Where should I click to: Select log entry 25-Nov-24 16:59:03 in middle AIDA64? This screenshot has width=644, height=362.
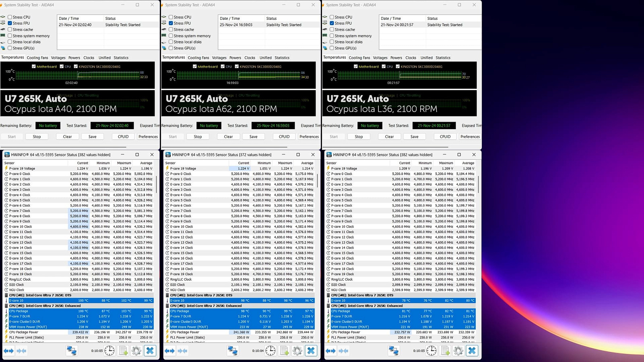[270, 25]
